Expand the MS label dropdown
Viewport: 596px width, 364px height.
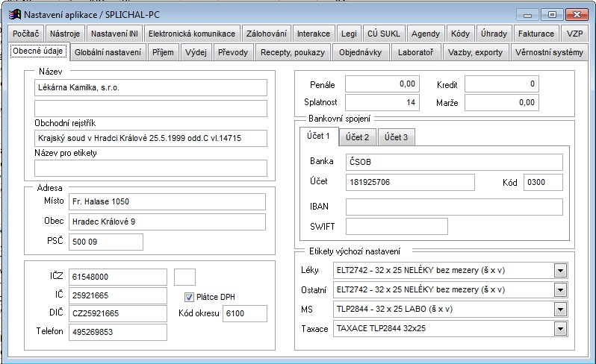(561, 309)
